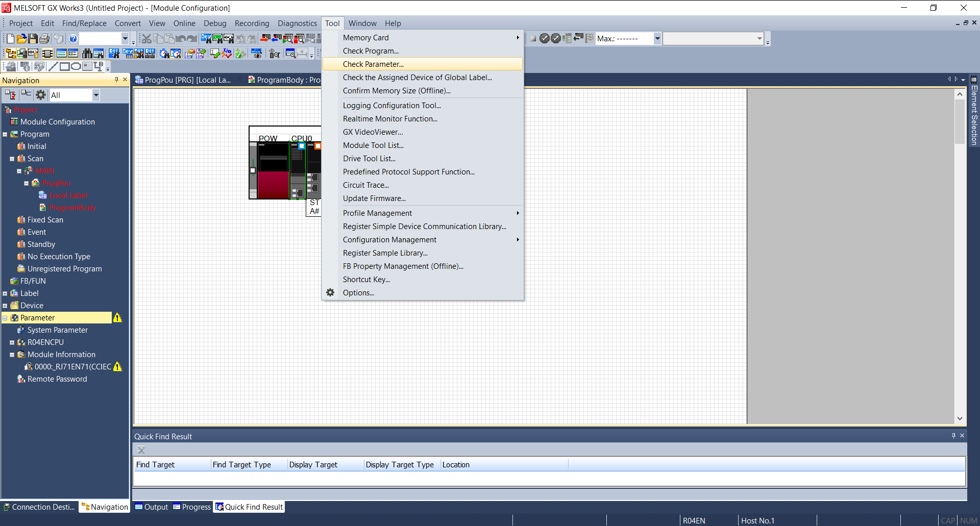Click the yellow warning icon beside Parameter
Viewport: 980px width, 526px height.
point(117,317)
